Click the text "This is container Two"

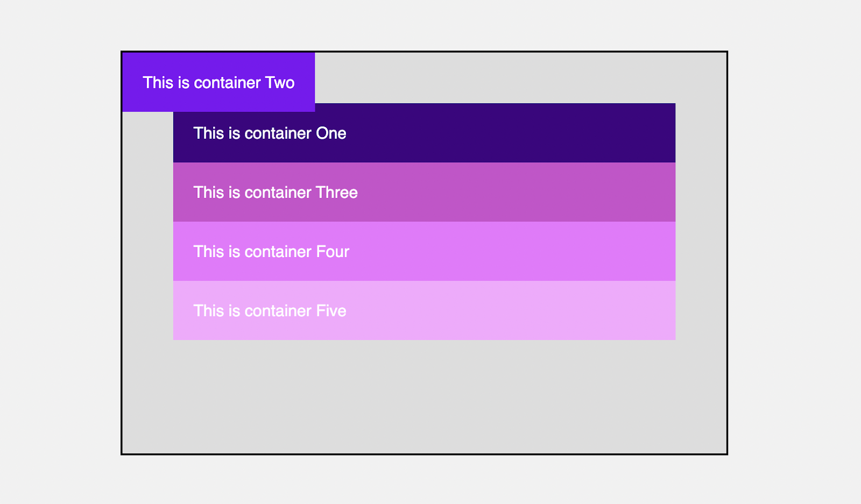click(x=218, y=82)
